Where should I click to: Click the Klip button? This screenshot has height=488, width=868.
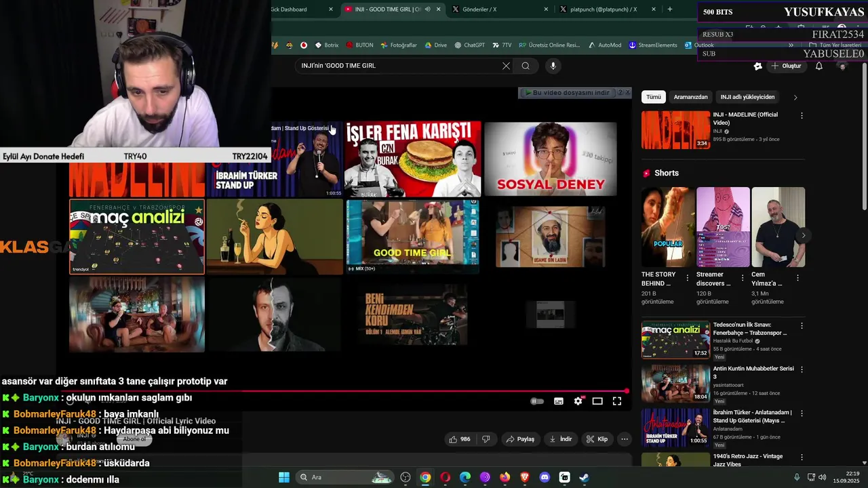[x=597, y=439]
